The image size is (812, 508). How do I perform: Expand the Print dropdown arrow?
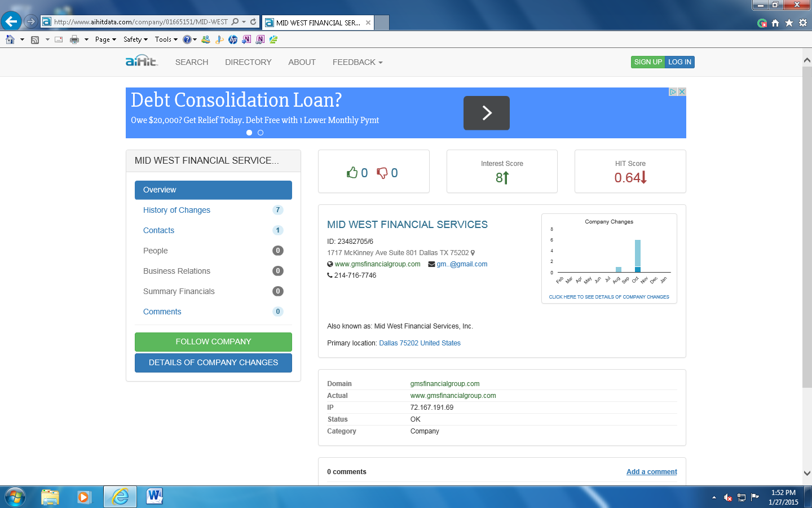point(86,40)
